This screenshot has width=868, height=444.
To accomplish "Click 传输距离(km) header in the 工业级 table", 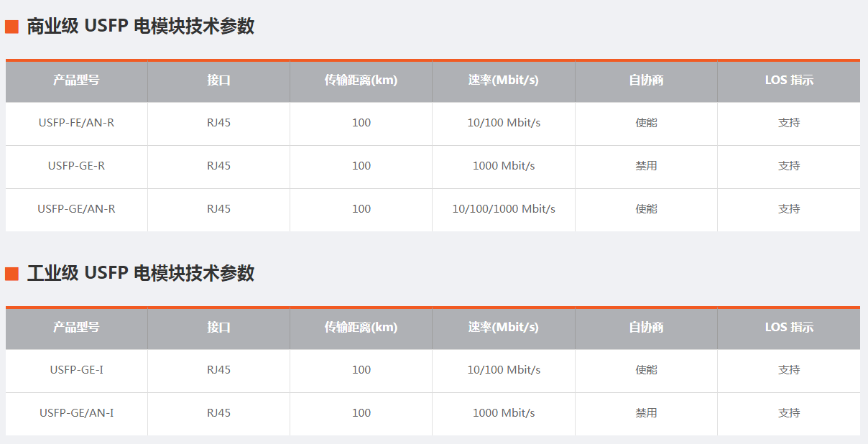I will 361,328.
